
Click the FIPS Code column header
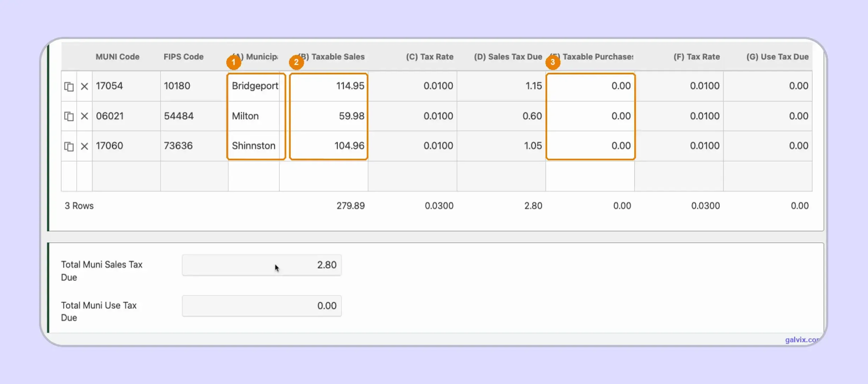click(x=183, y=57)
